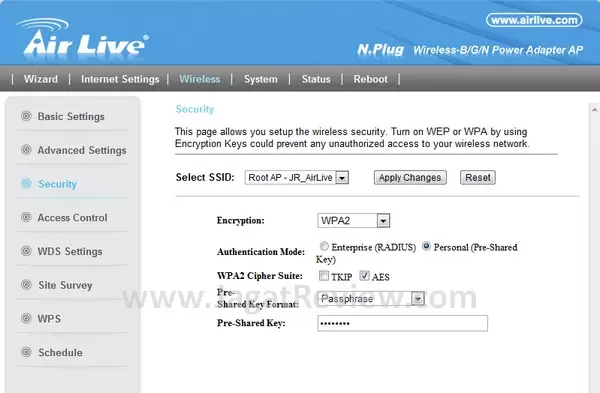
Task: Open the Internet Settings menu
Action: [x=120, y=79]
